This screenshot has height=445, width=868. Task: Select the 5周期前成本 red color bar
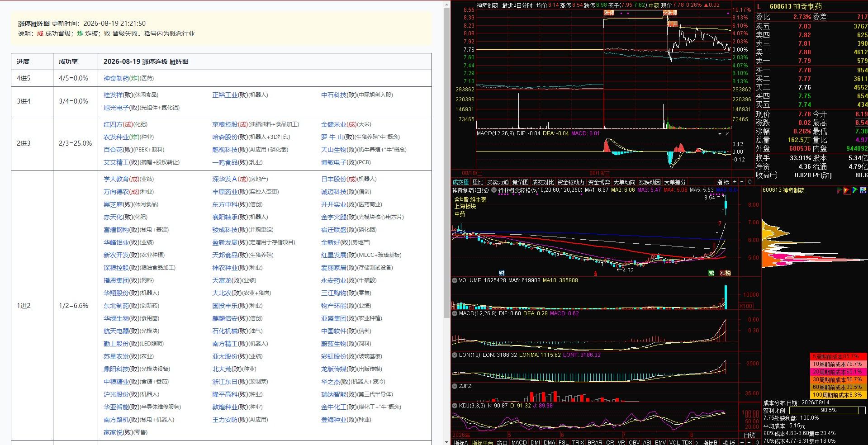838,357
